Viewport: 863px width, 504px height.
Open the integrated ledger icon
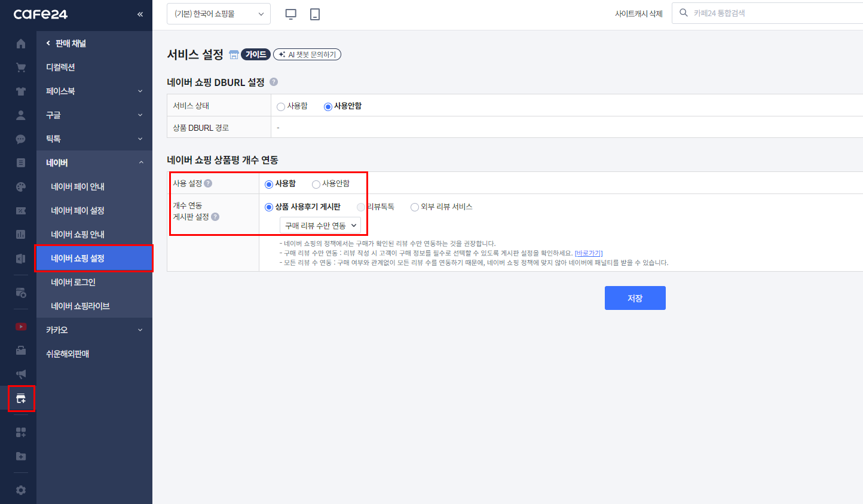point(21,259)
